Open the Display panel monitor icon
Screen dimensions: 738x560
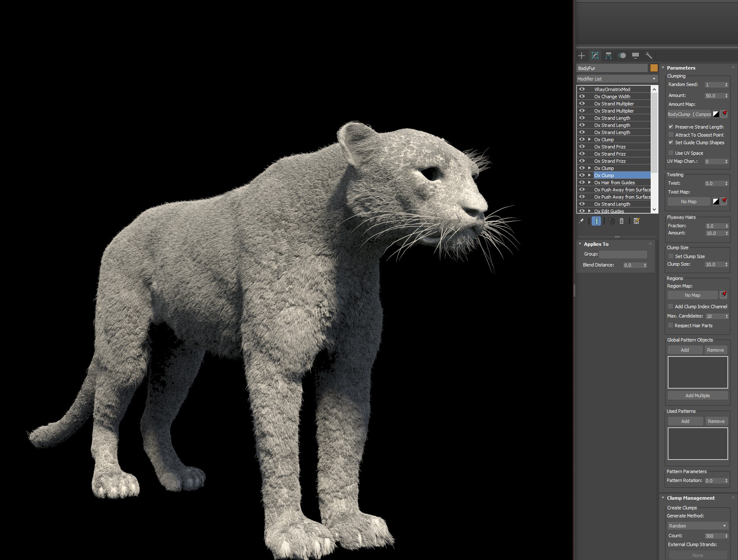[636, 56]
